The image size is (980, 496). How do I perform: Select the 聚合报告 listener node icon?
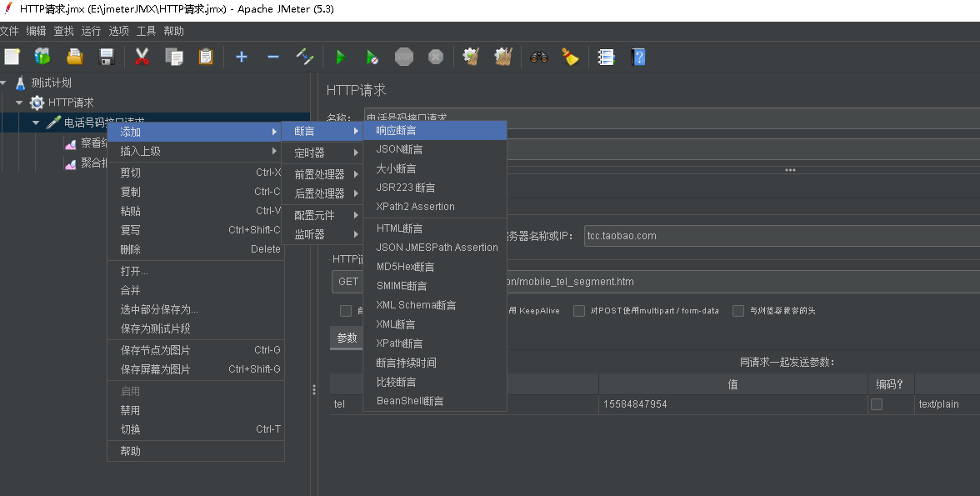(x=71, y=163)
